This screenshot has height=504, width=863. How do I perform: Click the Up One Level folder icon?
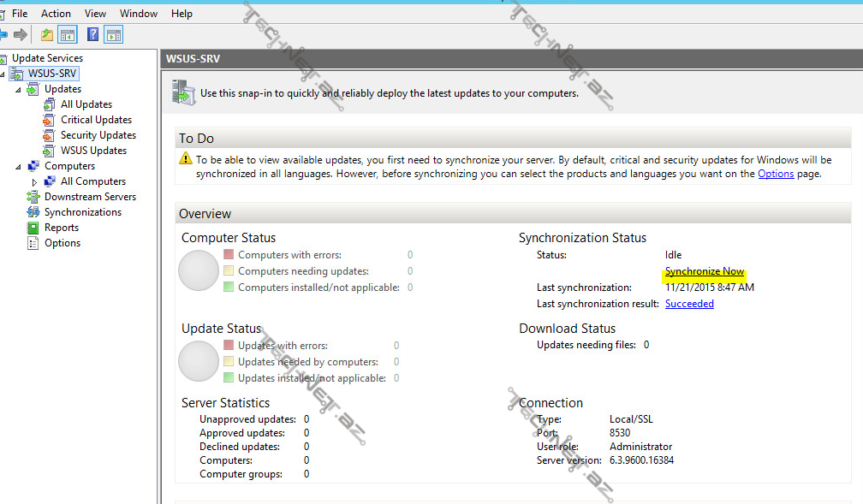[47, 35]
